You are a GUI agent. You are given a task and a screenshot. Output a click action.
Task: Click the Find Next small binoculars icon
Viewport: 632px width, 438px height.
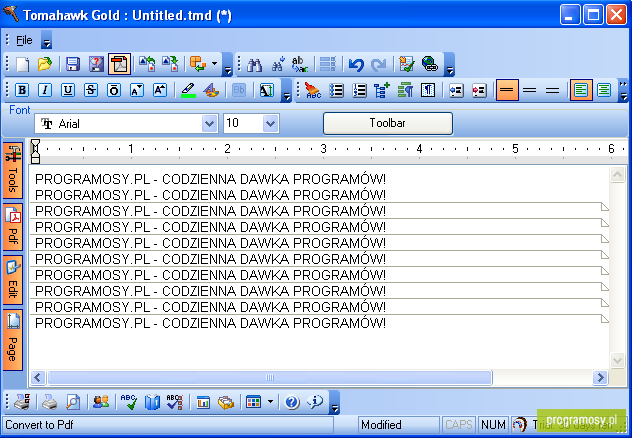278,64
